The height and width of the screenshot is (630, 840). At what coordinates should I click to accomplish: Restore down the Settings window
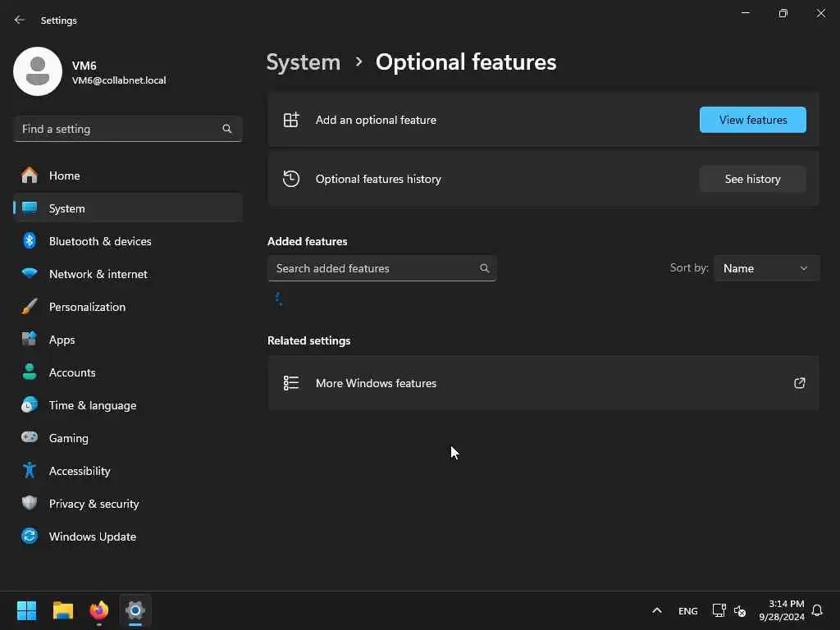[783, 13]
